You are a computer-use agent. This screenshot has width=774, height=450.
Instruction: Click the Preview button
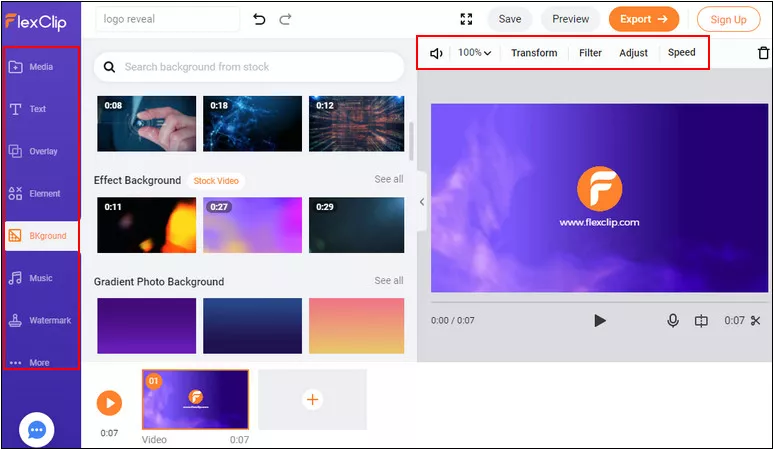(x=571, y=19)
